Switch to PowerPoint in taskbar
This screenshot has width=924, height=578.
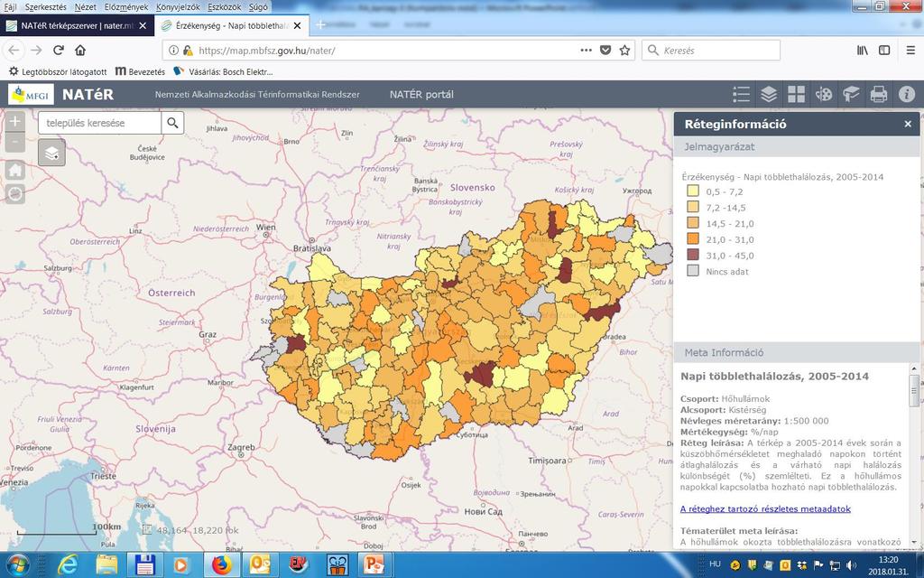point(374,565)
